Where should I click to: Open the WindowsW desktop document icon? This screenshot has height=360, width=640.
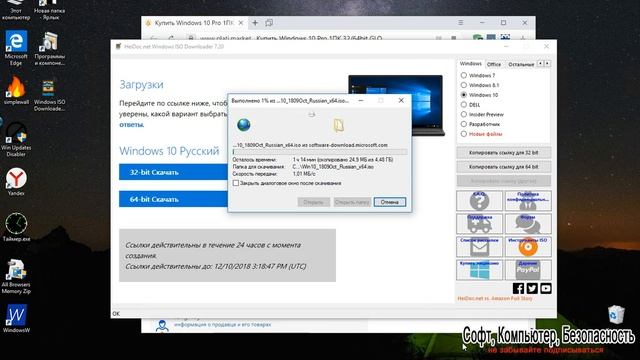coord(16,319)
